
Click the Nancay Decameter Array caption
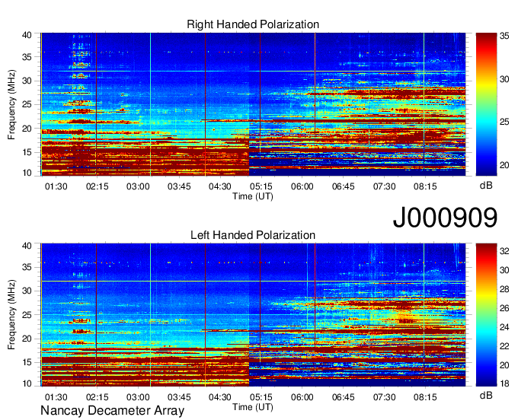coord(112,410)
